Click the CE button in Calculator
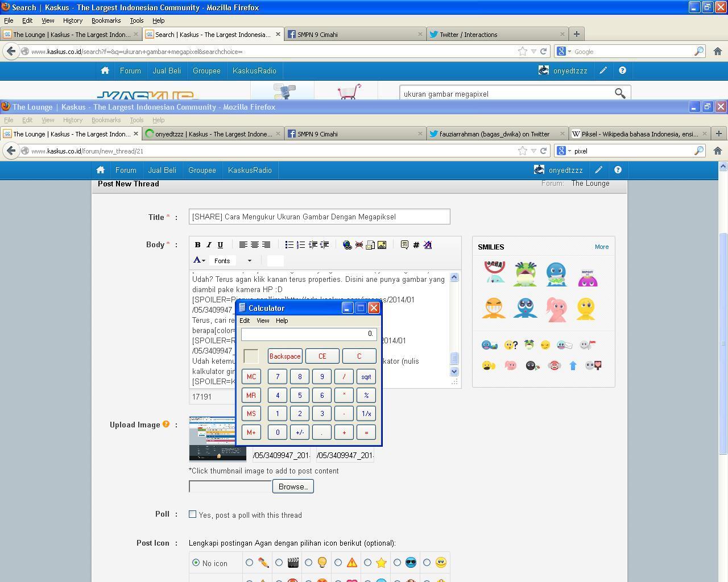728x582 pixels. click(322, 356)
